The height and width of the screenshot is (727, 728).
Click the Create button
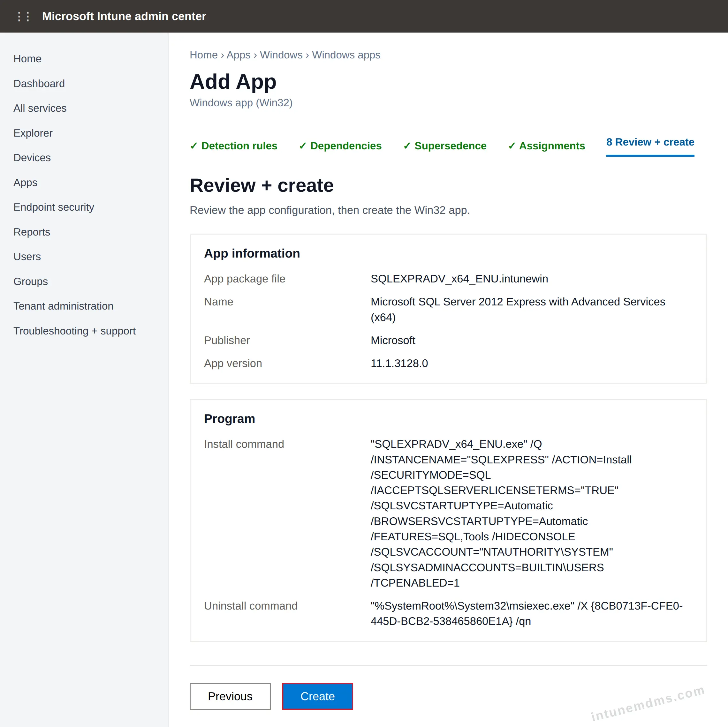[318, 696]
